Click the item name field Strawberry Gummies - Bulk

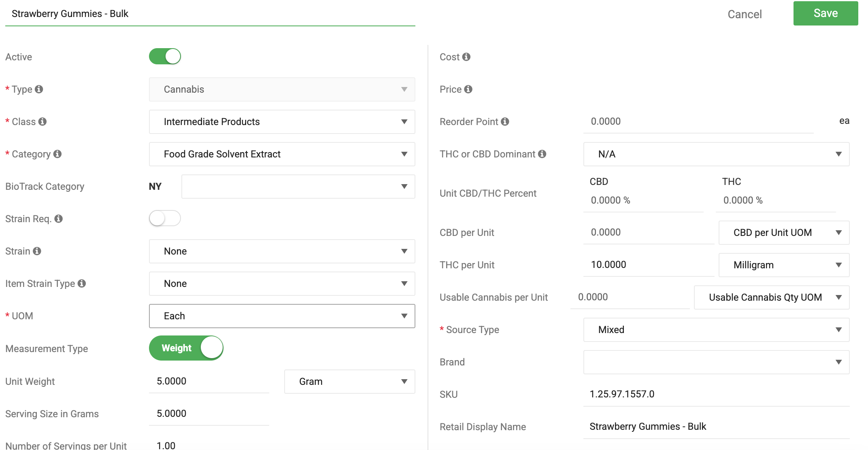(210, 14)
